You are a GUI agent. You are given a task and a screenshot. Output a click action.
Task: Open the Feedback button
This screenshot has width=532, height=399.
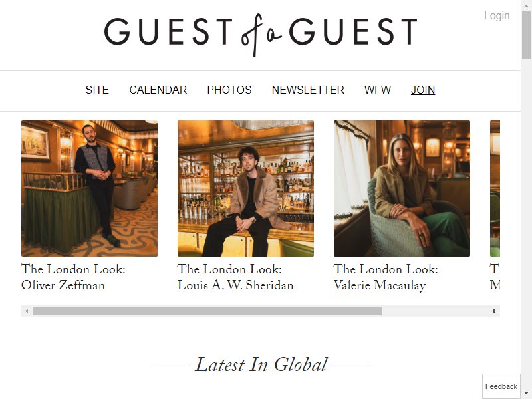tap(501, 386)
